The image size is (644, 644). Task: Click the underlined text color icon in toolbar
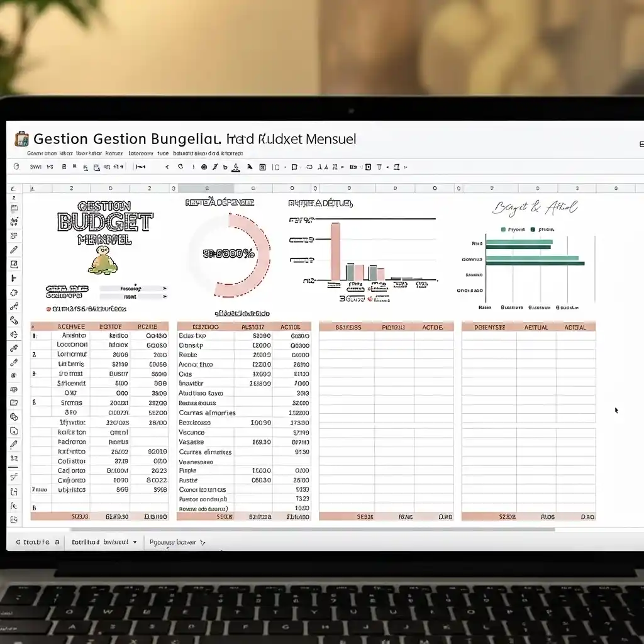[235, 167]
